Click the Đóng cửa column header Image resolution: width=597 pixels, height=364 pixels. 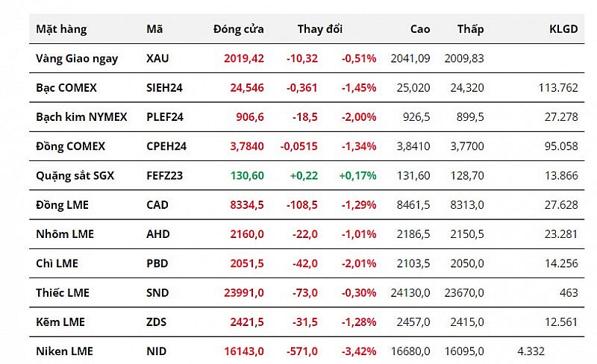238,29
